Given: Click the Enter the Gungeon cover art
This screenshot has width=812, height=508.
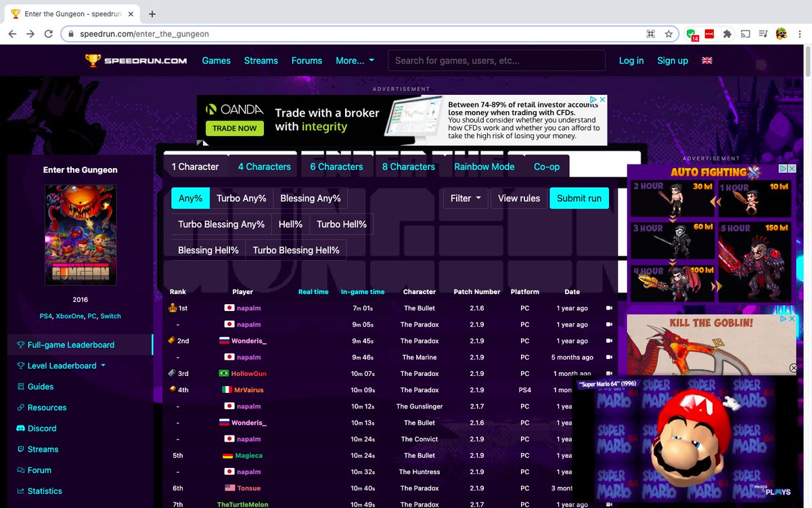Looking at the screenshot, I should click(x=81, y=235).
